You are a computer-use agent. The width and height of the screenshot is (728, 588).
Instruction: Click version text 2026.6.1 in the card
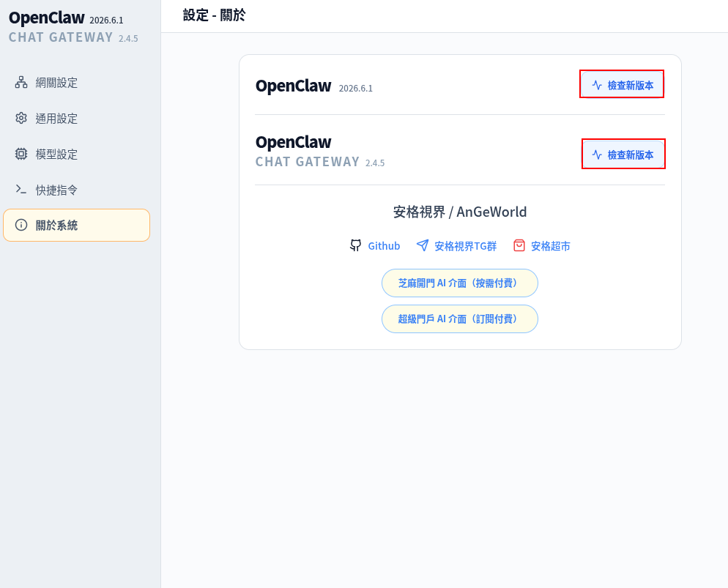(356, 88)
